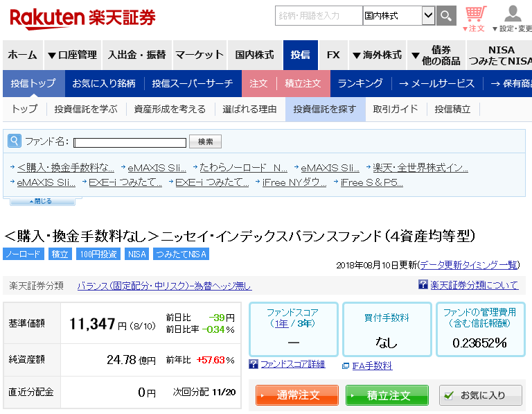Click the orange 通常注文 button
The height and width of the screenshot is (414, 532).
tap(297, 395)
